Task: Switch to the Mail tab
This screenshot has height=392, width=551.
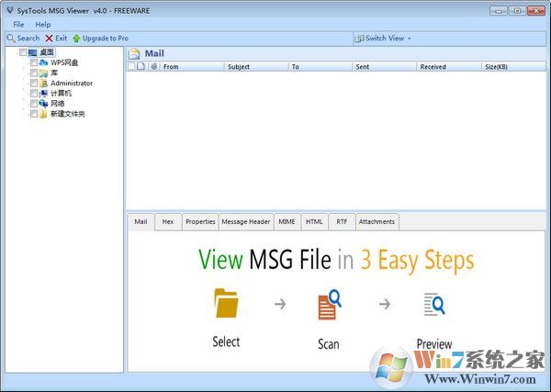Action: (x=141, y=221)
